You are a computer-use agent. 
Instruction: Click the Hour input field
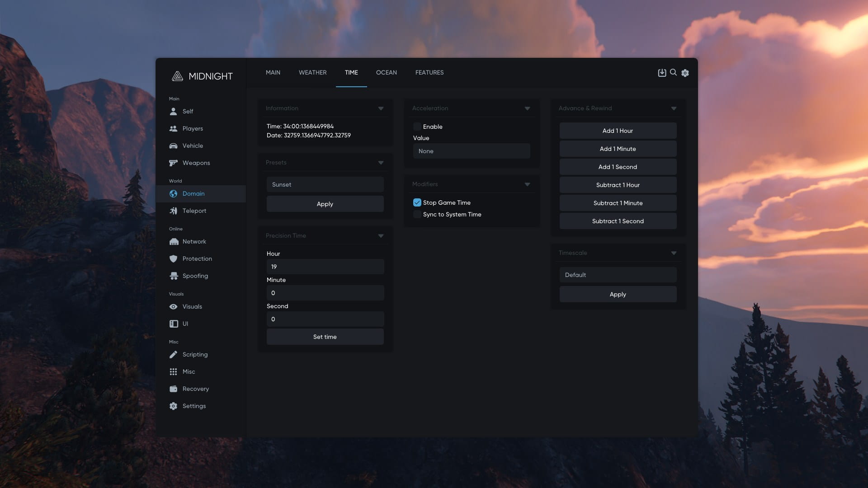325,267
